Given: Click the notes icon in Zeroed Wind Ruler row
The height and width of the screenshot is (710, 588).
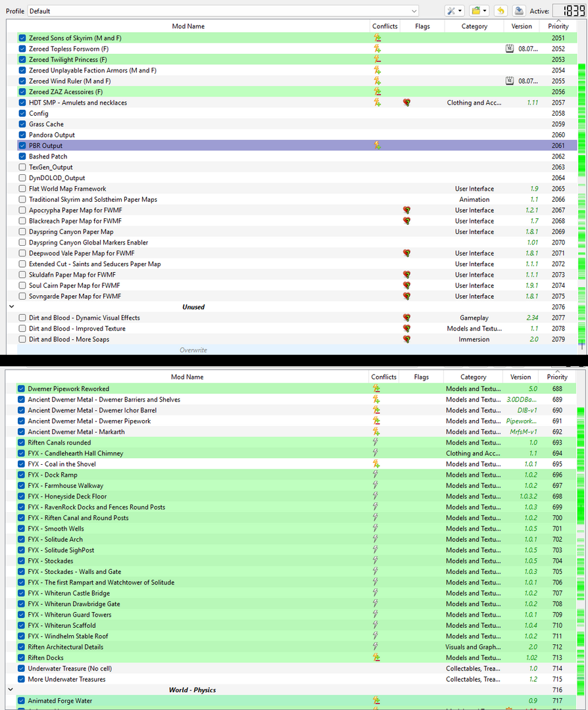Looking at the screenshot, I should tap(510, 81).
